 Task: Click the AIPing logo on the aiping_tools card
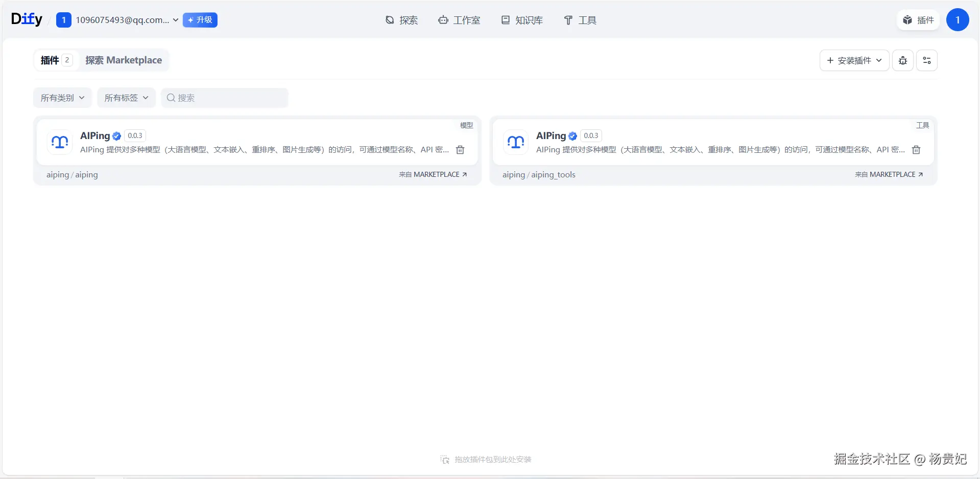[x=516, y=142]
